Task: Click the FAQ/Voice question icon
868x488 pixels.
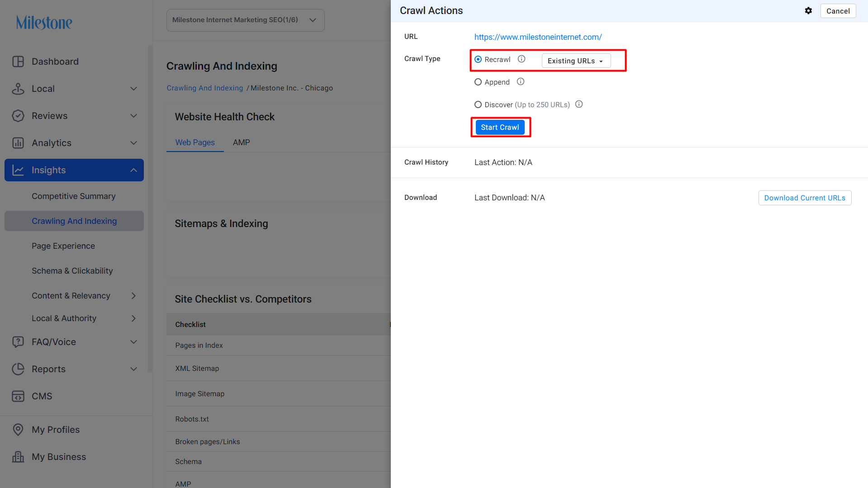Action: (x=18, y=342)
